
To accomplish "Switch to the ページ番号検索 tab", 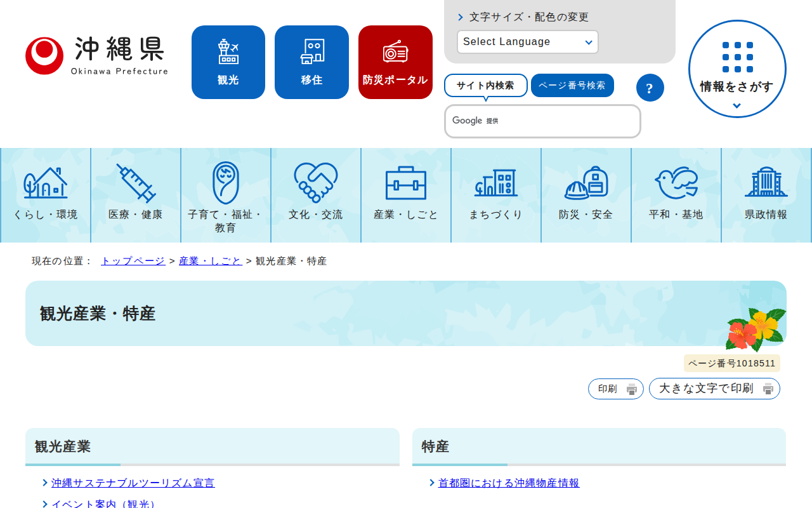I will 572,86.
